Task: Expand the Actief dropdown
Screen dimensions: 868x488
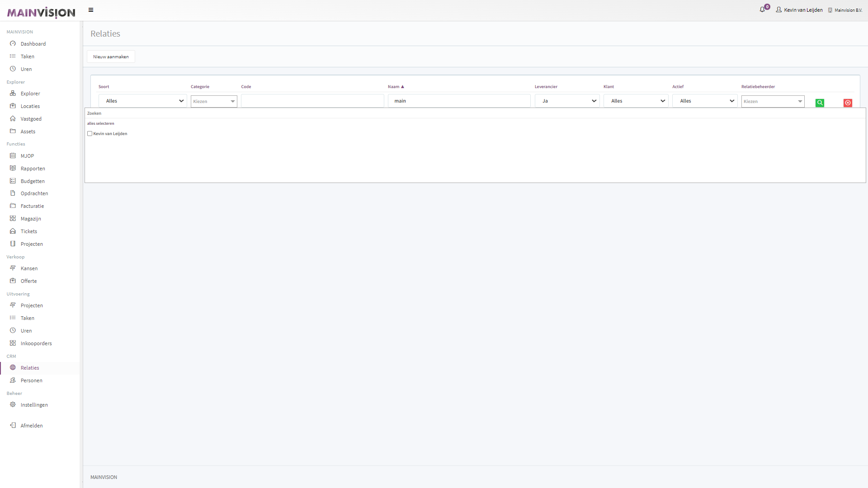Action: coord(704,101)
